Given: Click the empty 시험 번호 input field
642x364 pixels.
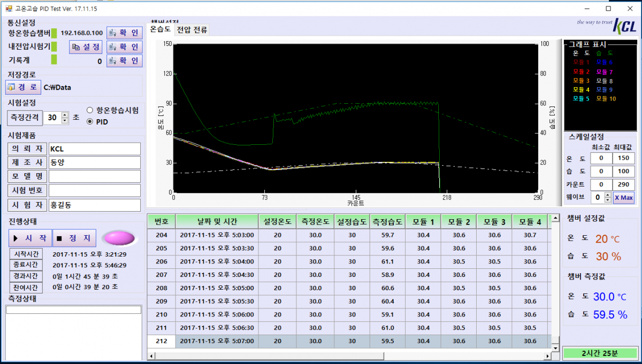Looking at the screenshot, I should [94, 191].
